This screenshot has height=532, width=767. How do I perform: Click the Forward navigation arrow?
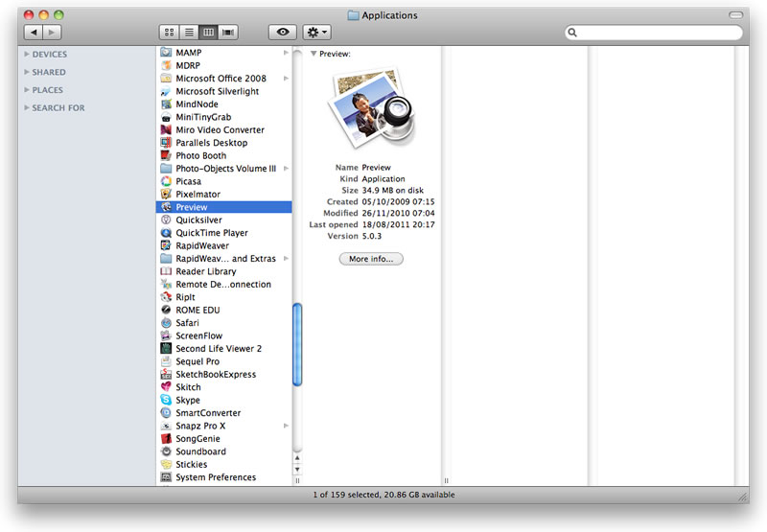tap(52, 32)
